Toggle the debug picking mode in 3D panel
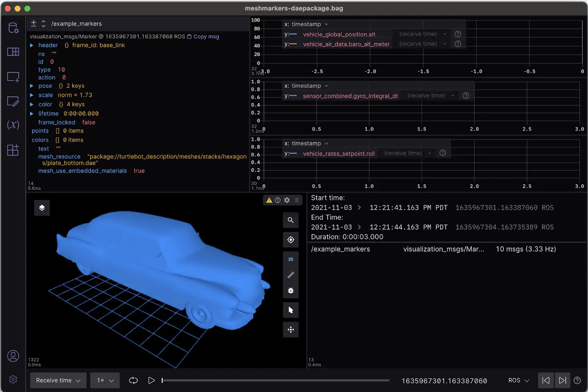This screenshot has width=588, height=392. point(291,290)
